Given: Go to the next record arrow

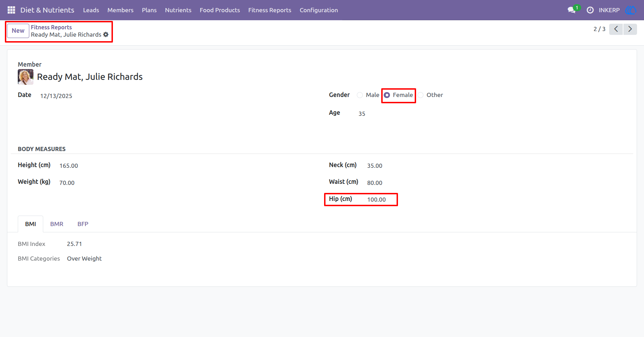Looking at the screenshot, I should [x=630, y=29].
